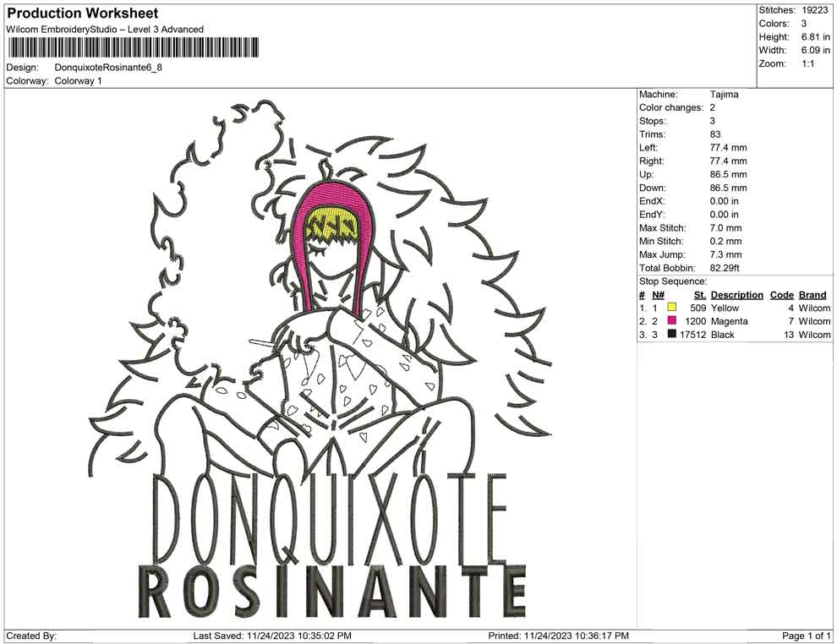
Task: Click the 'Brand' column header
Action: click(x=812, y=294)
